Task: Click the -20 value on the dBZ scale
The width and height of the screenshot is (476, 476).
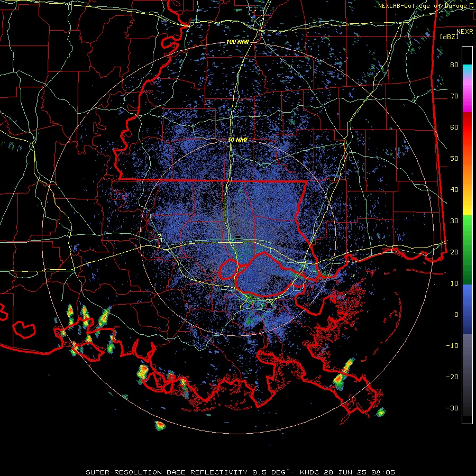Action: point(452,377)
